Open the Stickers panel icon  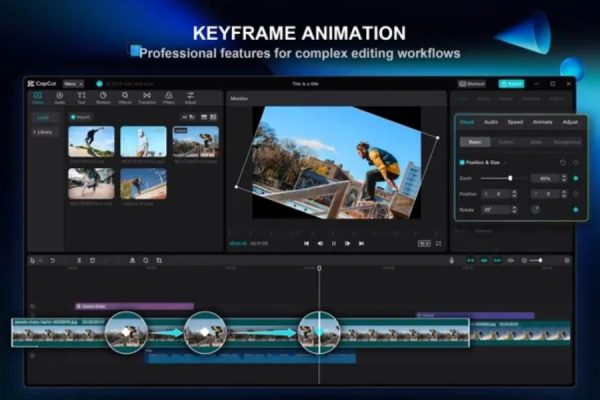pyautogui.click(x=103, y=97)
